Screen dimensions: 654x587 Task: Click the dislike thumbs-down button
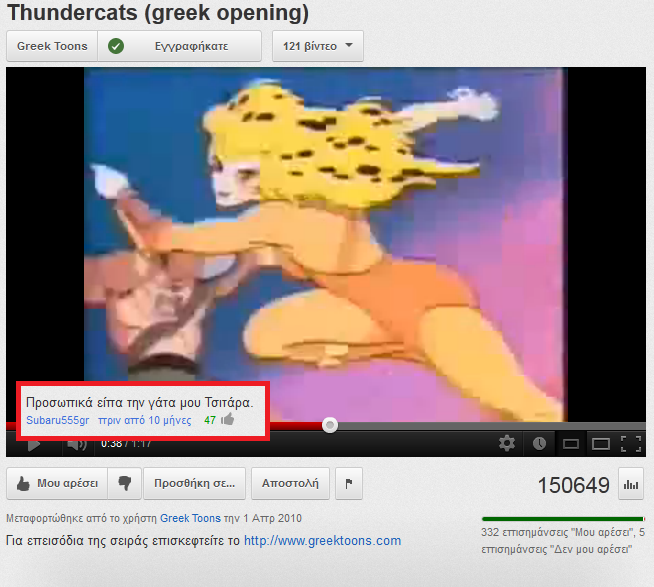[124, 483]
